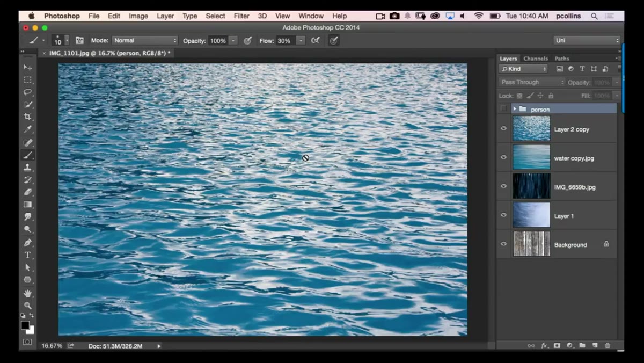This screenshot has height=363, width=644.
Task: Hide the water copy.jpg layer
Action: point(503,157)
